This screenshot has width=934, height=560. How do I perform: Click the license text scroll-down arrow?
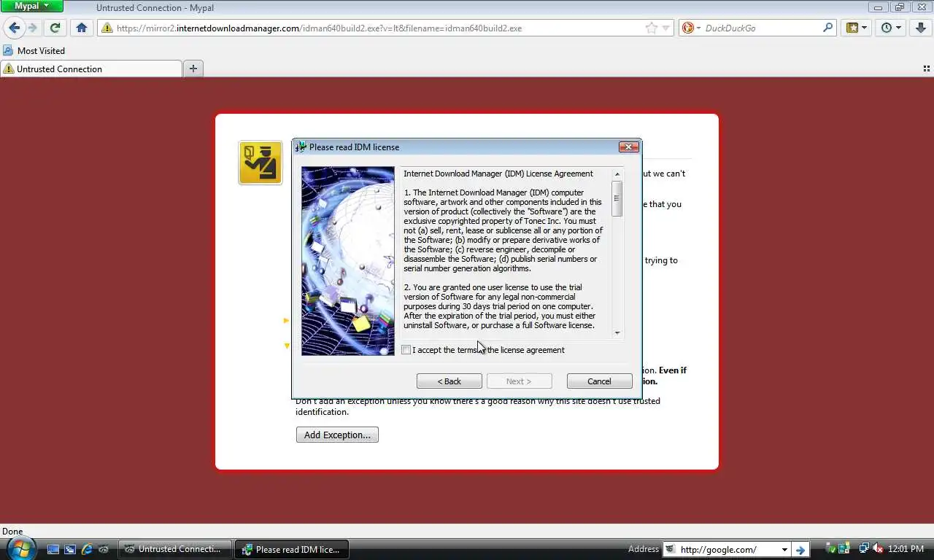[x=617, y=332]
